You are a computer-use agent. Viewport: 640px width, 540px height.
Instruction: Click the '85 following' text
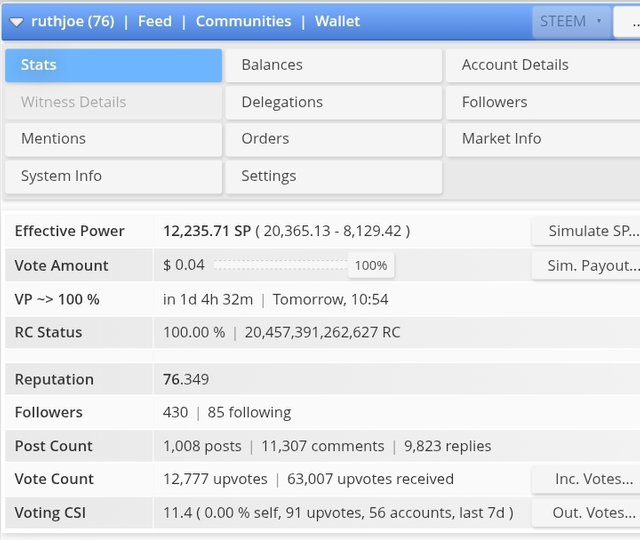point(249,413)
